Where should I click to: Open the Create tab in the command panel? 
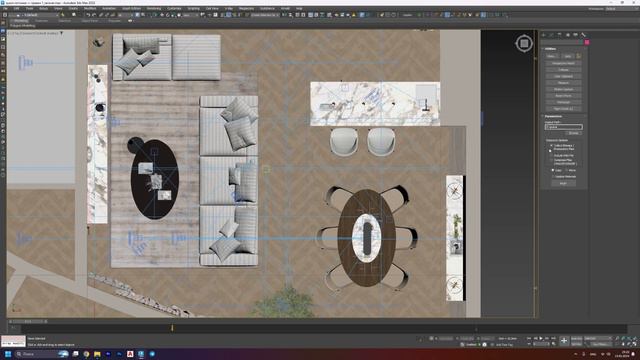click(x=543, y=35)
